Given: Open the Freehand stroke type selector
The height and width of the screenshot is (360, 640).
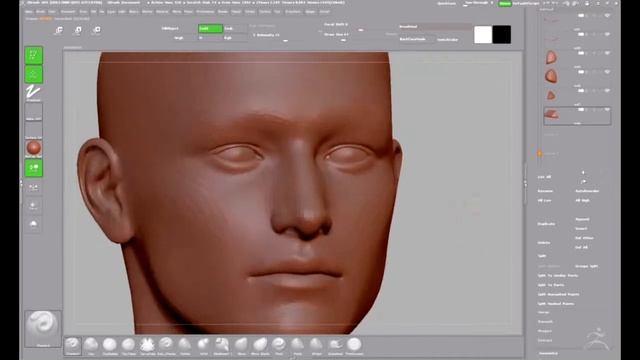Looking at the screenshot, I should click(33, 93).
